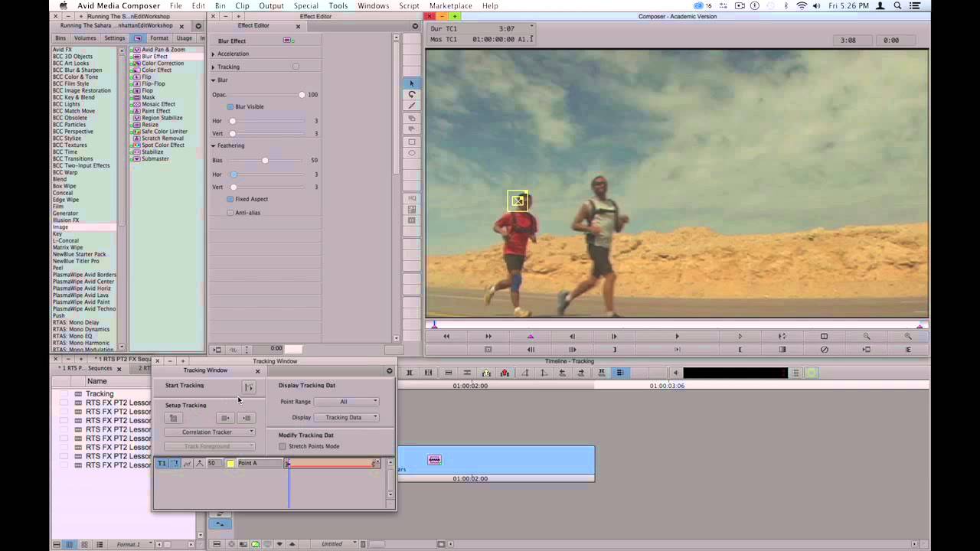Open the Display dropdown showing Tracking Data
Screen dimensions: 980x551
(x=346, y=418)
